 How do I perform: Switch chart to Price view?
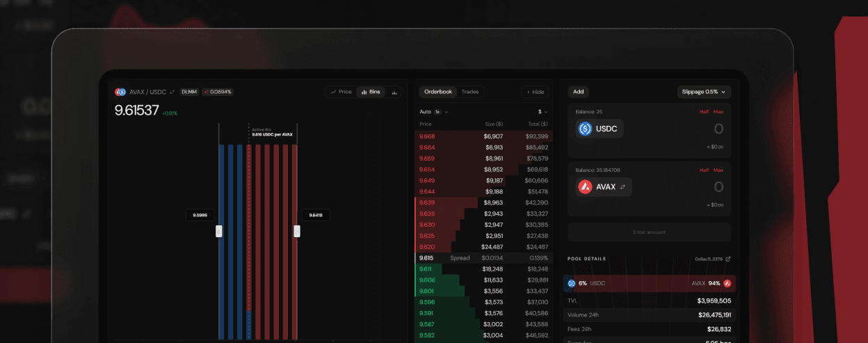point(341,92)
